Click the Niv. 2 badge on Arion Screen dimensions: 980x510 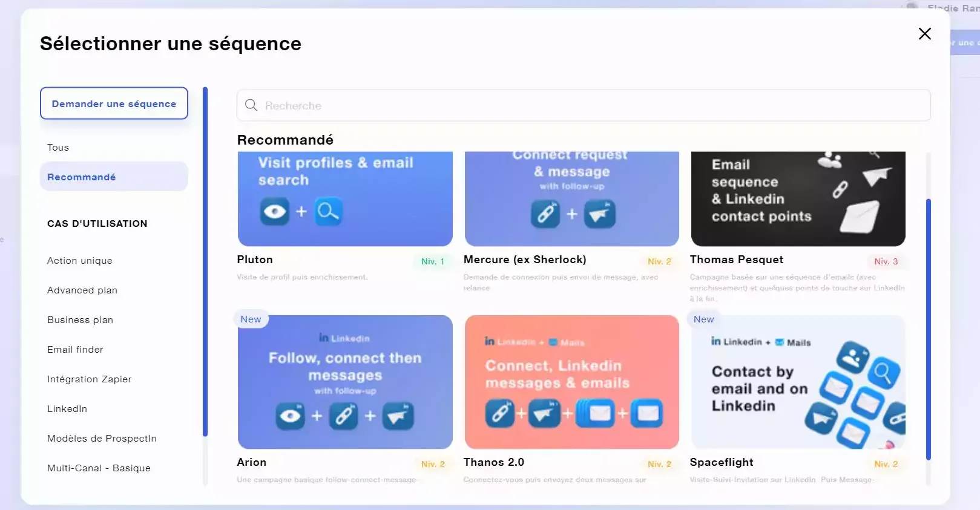[x=433, y=464]
